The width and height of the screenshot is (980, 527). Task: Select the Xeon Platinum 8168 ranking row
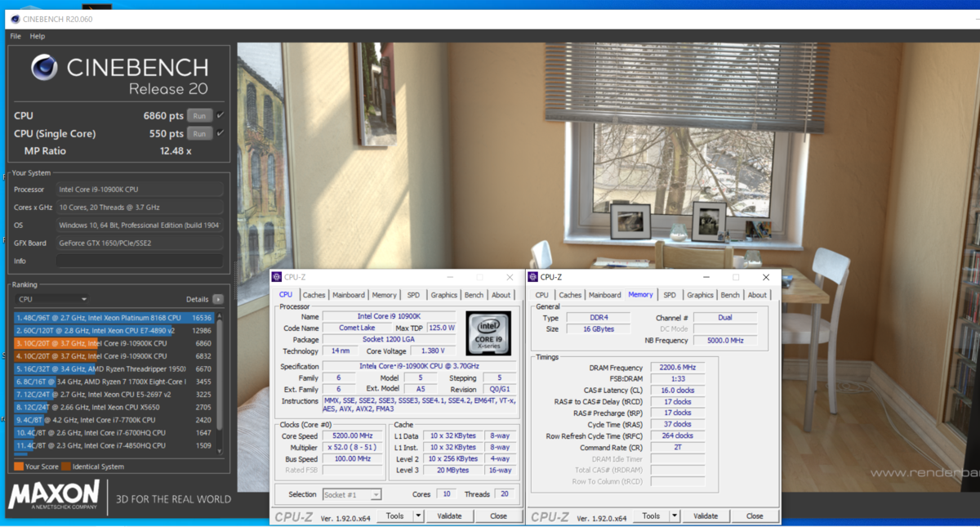pyautogui.click(x=114, y=318)
